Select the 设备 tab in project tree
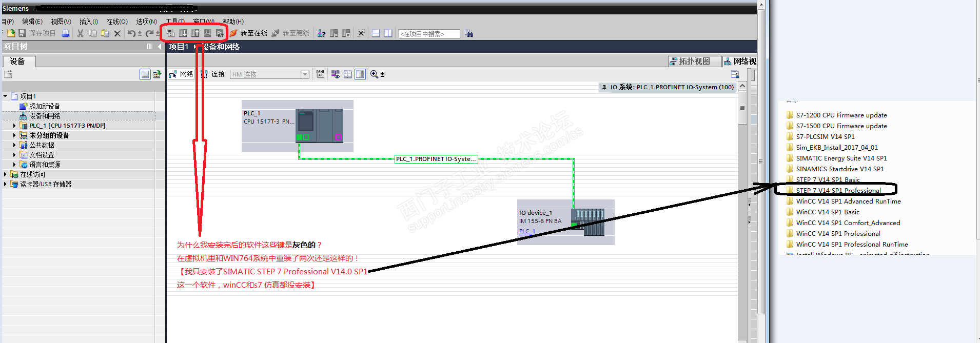980x343 pixels. click(x=19, y=62)
